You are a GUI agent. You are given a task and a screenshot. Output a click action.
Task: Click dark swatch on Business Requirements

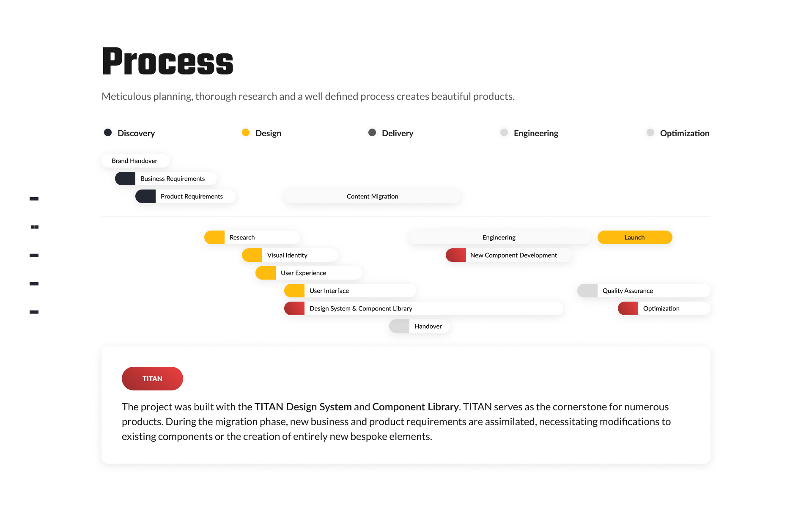(x=125, y=179)
